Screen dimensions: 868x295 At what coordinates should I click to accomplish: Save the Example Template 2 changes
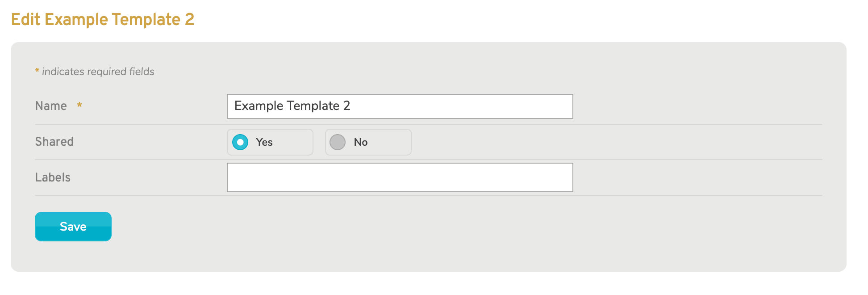[73, 226]
